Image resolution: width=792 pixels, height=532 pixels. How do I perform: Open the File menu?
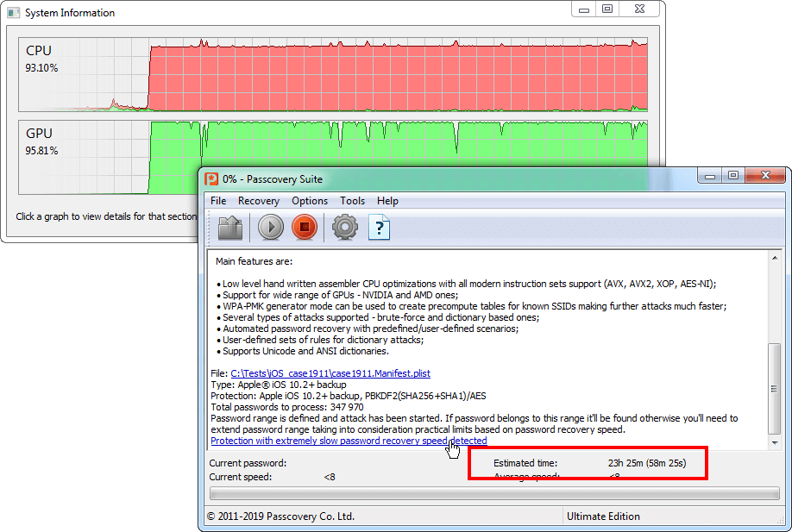coord(218,201)
